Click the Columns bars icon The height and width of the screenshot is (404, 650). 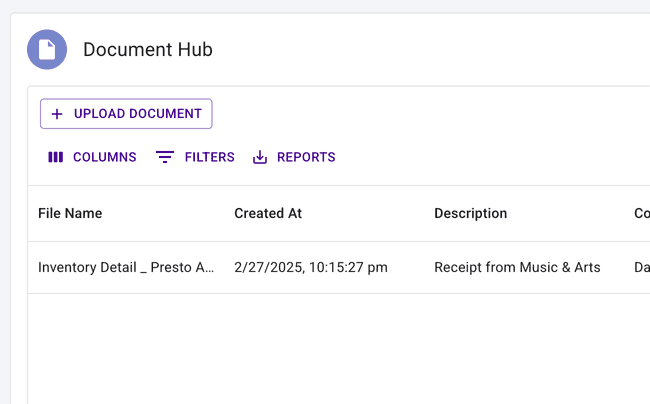(56, 157)
